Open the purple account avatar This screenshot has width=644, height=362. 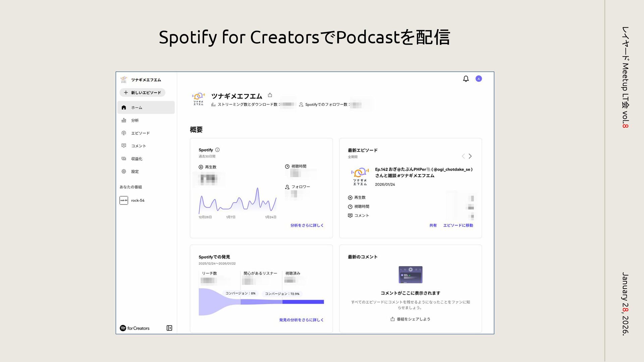click(479, 79)
